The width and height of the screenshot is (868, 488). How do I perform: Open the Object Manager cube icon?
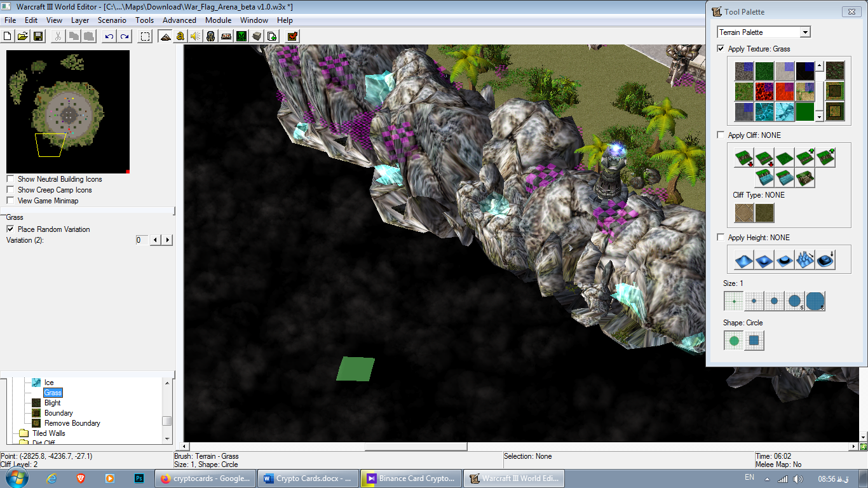(x=257, y=36)
